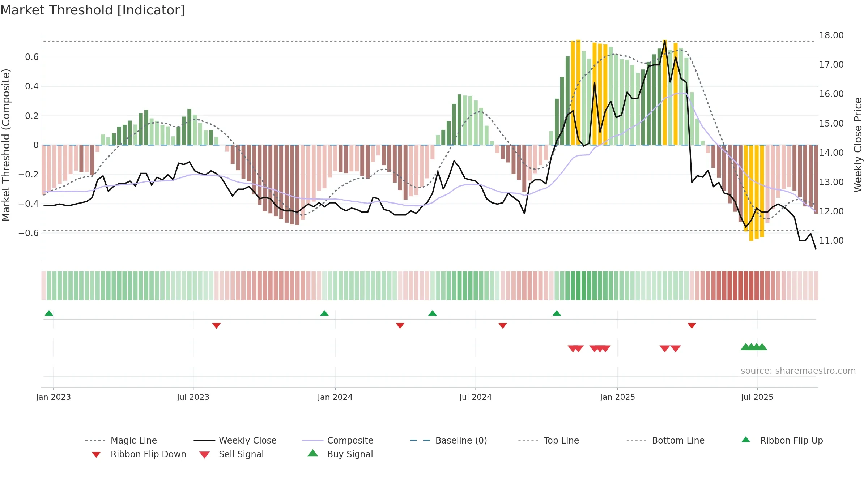Click the Jul 2025 x-axis label
The width and height of the screenshot is (868, 488).
pyautogui.click(x=757, y=397)
